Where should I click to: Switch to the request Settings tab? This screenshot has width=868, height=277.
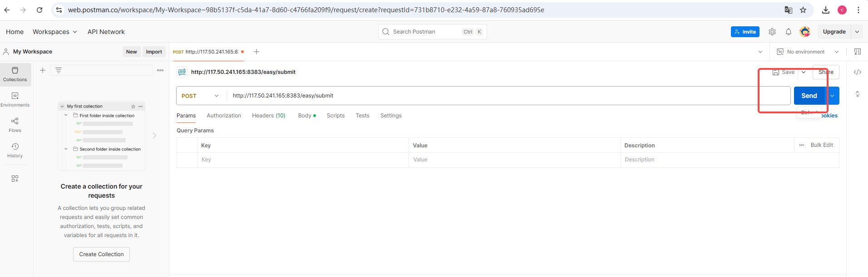pyautogui.click(x=391, y=116)
